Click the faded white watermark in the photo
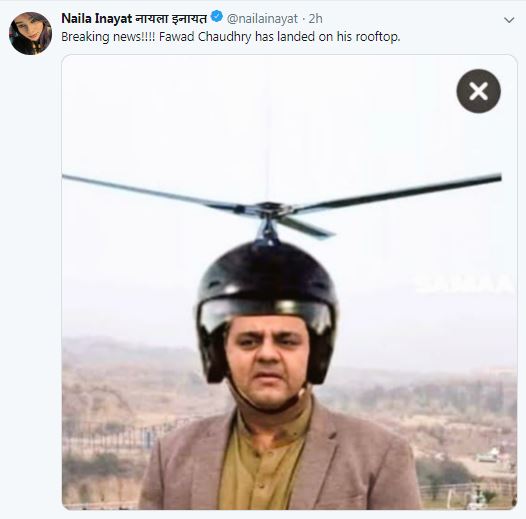The image size is (526, 519). click(x=465, y=284)
